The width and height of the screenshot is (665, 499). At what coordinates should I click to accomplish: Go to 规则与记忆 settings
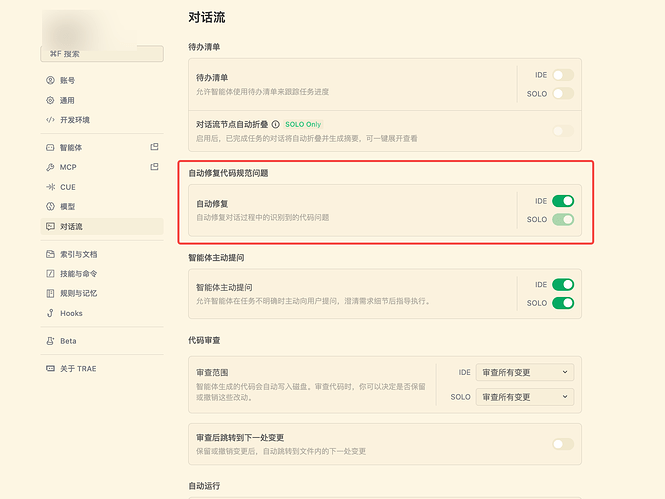(102, 293)
